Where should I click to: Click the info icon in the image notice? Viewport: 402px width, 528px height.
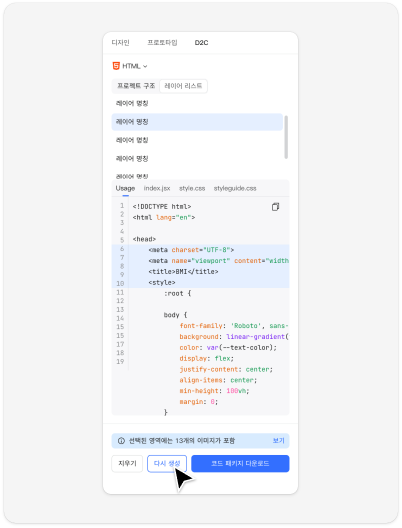click(121, 440)
